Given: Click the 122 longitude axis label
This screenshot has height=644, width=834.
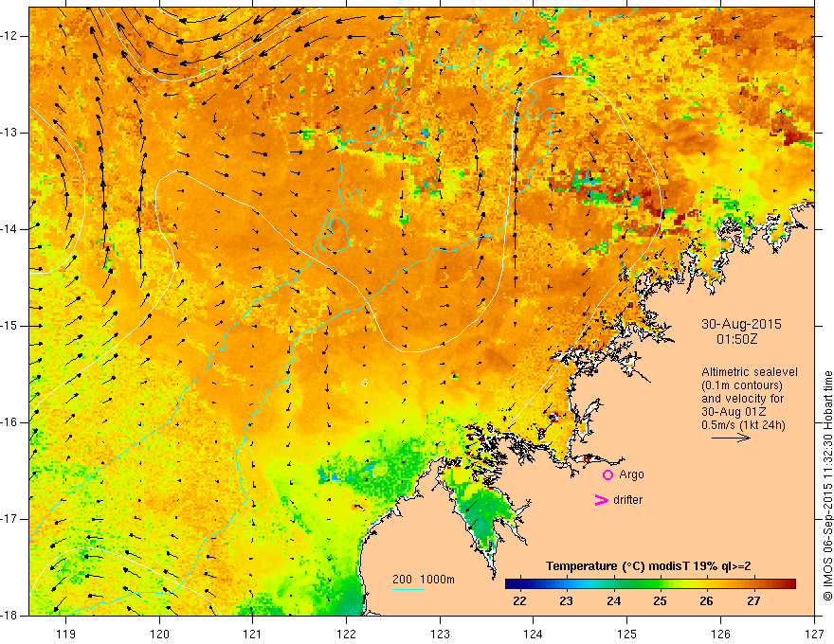Looking at the screenshot, I should pos(346,634).
